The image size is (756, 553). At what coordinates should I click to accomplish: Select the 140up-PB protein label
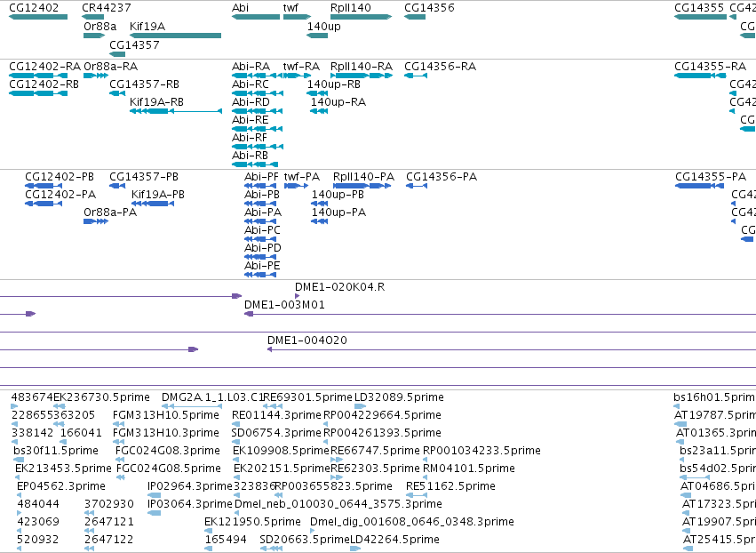(338, 195)
